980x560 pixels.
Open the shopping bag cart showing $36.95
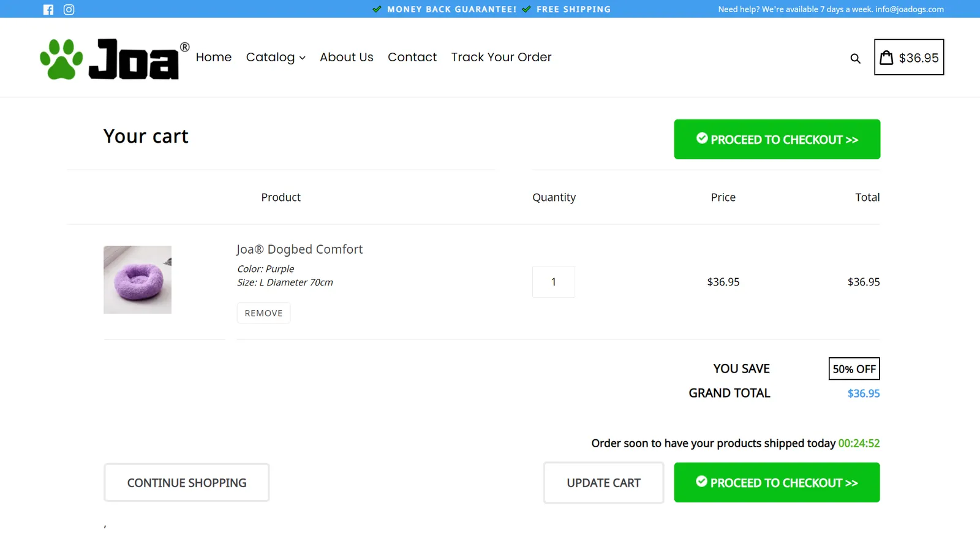(x=909, y=57)
